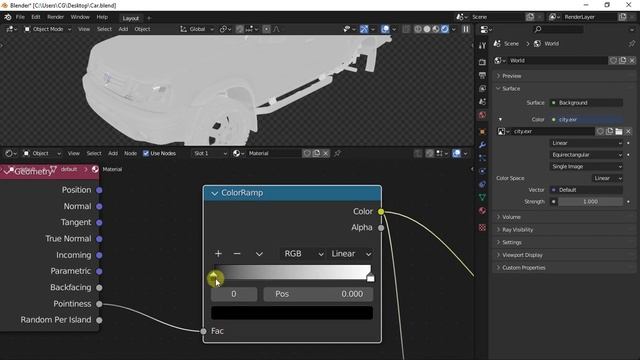Open the Single Image source dropdown

coord(586,167)
